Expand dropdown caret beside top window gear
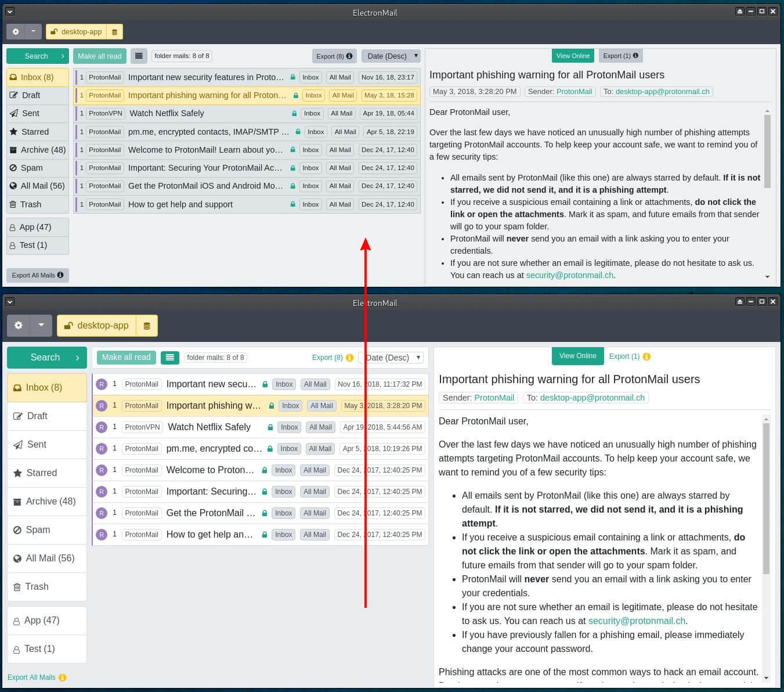The image size is (784, 692). tap(33, 32)
